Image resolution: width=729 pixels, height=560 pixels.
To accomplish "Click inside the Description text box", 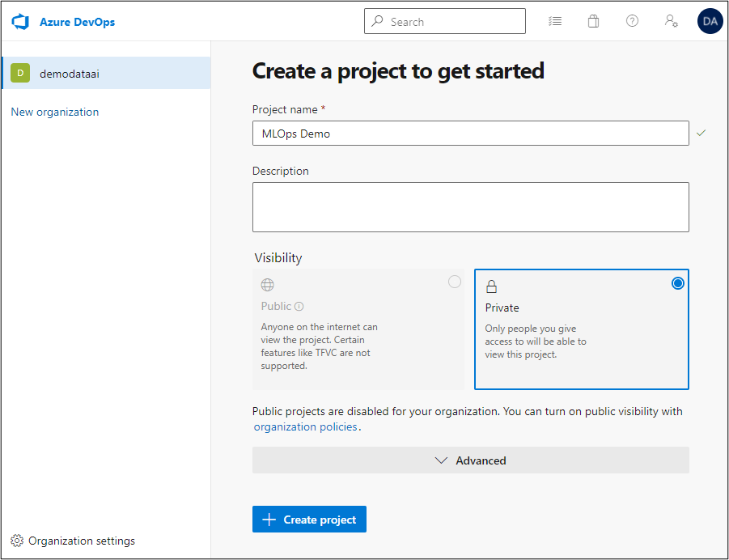I will click(471, 206).
